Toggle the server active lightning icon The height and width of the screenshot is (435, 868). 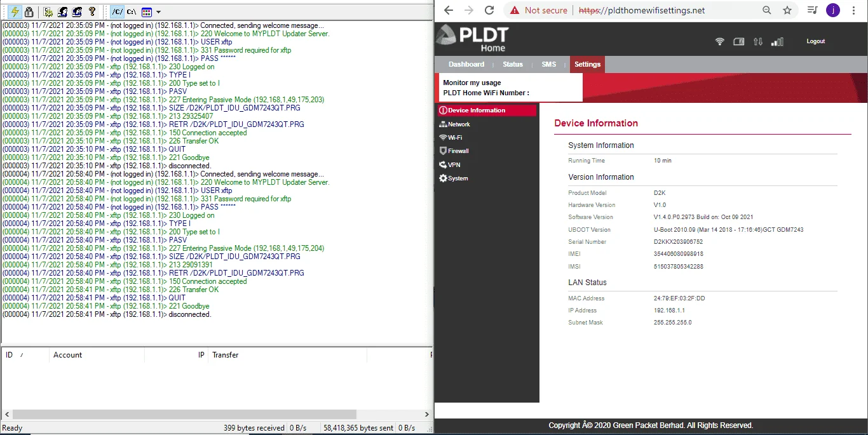[15, 11]
